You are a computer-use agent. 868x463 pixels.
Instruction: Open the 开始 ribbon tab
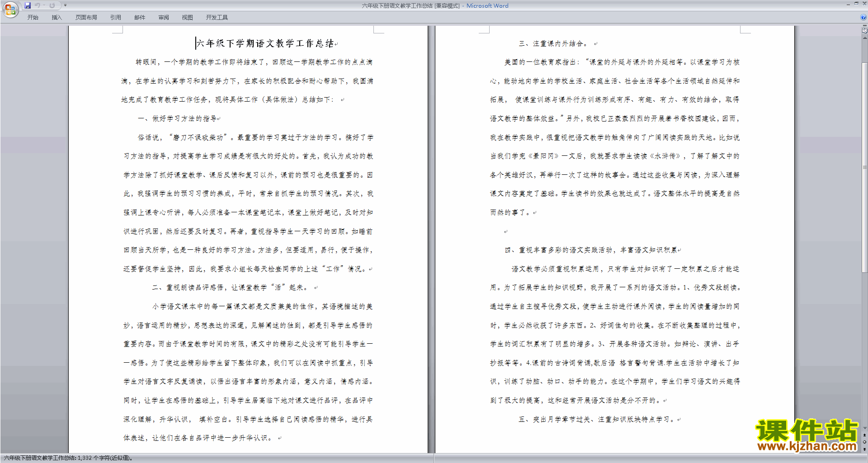click(33, 17)
